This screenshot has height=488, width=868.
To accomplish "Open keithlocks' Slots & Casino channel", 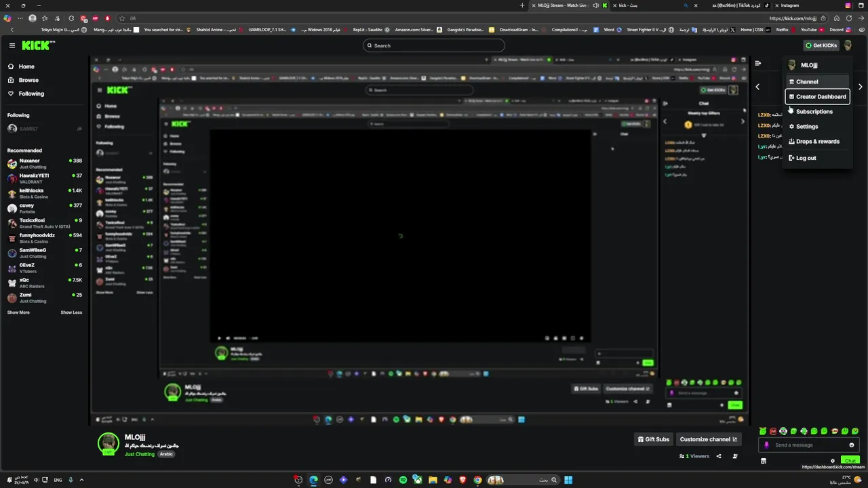I will 45,193.
